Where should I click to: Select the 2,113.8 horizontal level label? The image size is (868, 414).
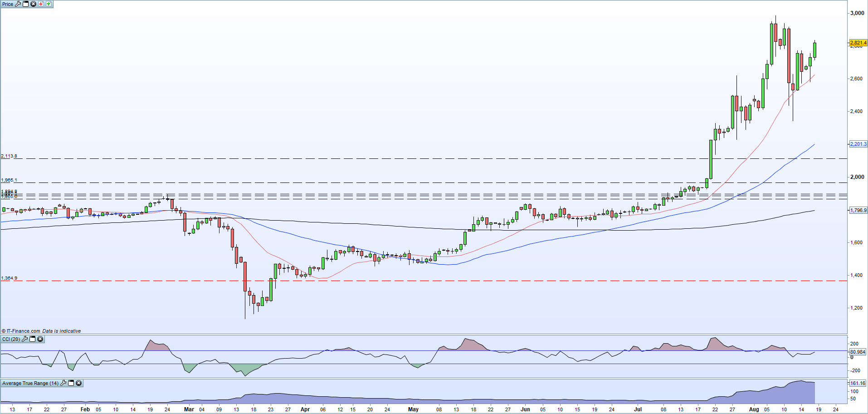pyautogui.click(x=9, y=156)
